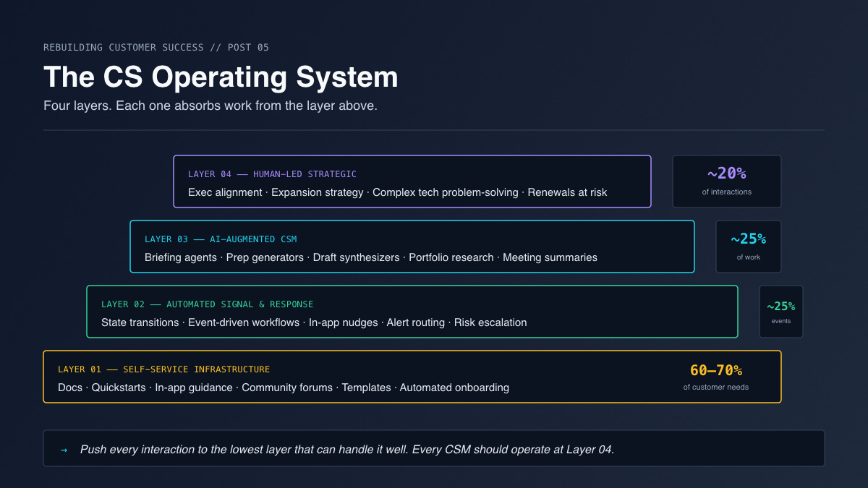Click the italic note about pushing interactions lower

pyautogui.click(x=347, y=450)
